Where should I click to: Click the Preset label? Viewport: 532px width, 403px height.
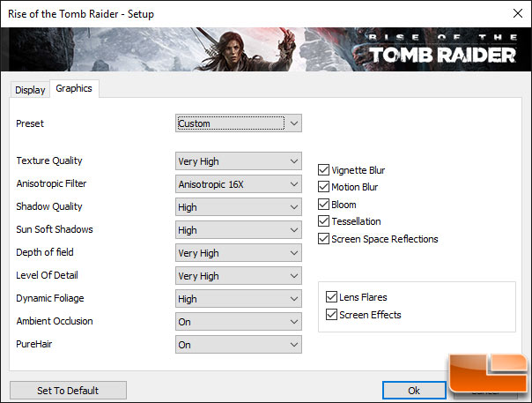(30, 123)
